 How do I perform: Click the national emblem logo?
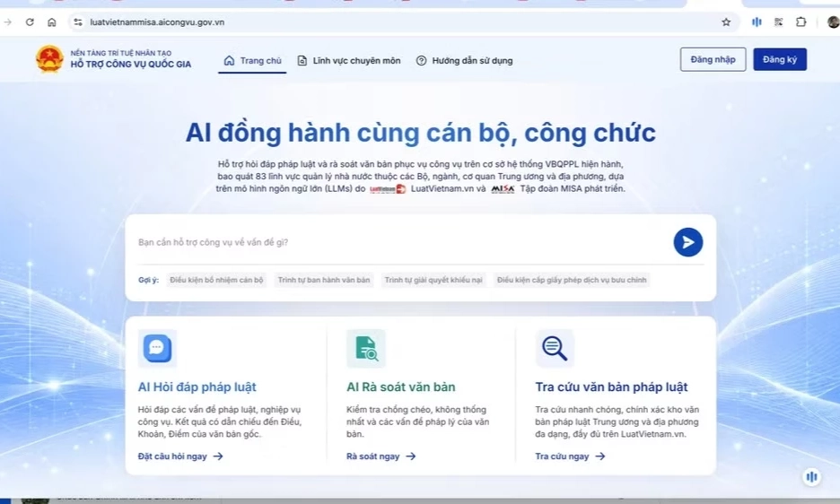(x=49, y=59)
